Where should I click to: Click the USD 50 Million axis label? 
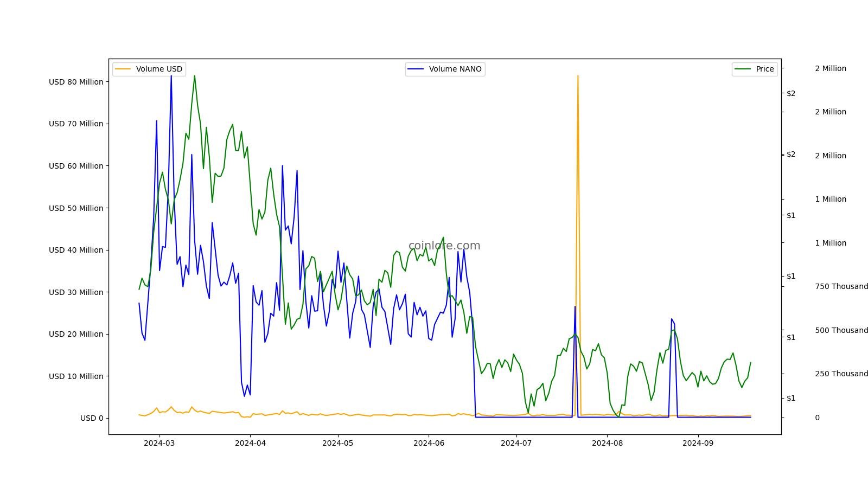(x=76, y=208)
